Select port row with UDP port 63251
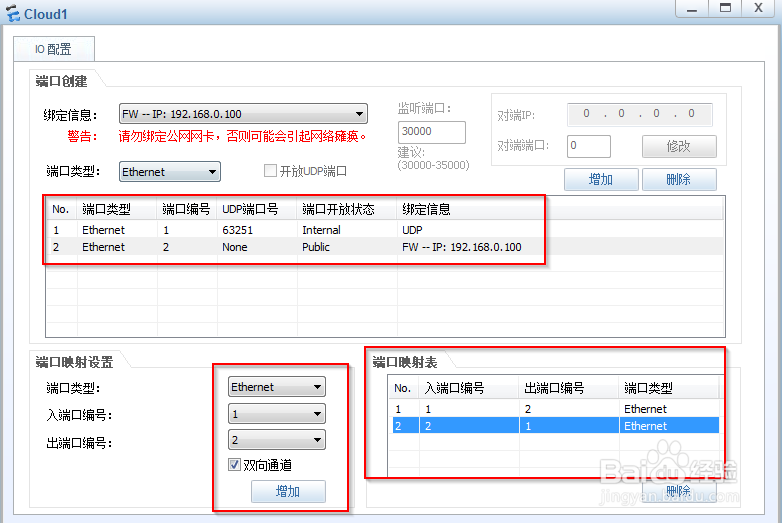 tap(384, 230)
